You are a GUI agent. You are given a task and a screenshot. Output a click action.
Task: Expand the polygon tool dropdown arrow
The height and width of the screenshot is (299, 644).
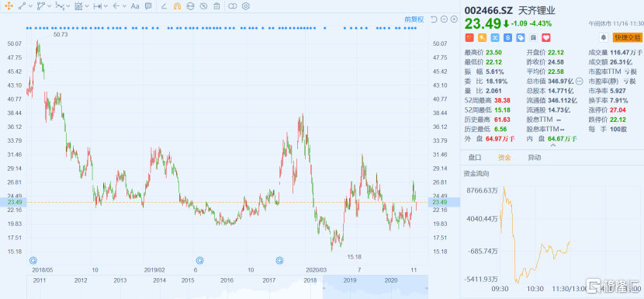coord(50,6)
